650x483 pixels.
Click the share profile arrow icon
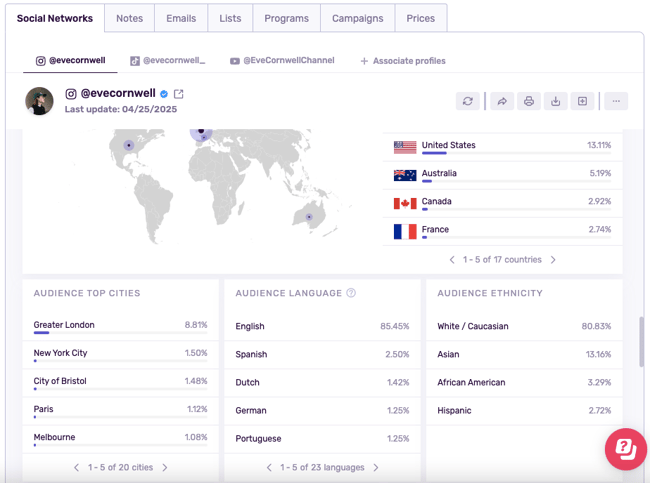502,101
